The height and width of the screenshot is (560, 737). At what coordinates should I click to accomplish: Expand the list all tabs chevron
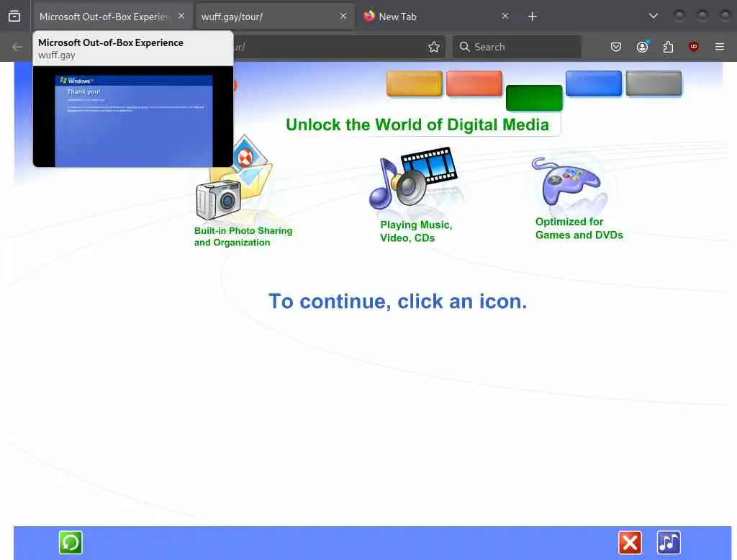653,16
